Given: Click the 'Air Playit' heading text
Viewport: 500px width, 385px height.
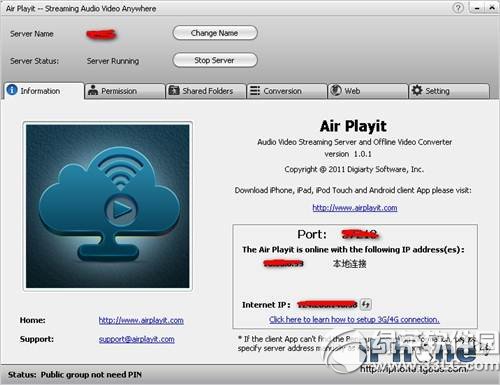Looking at the screenshot, I should coord(353,126).
